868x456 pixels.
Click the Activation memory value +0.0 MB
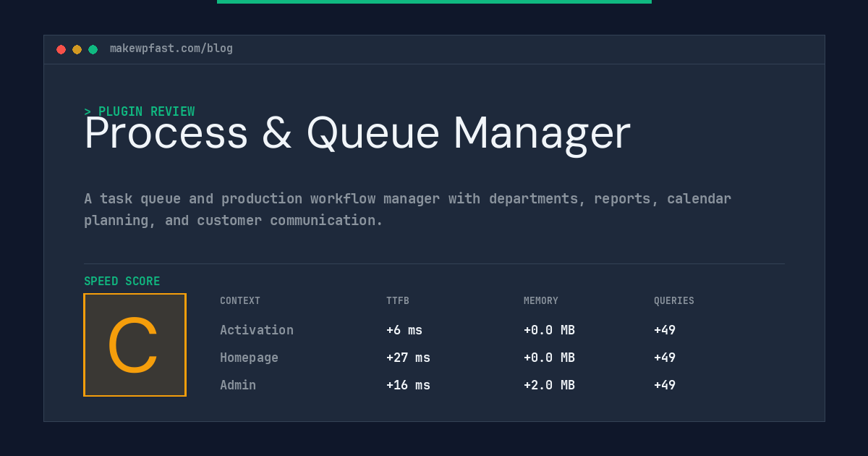[549, 330]
